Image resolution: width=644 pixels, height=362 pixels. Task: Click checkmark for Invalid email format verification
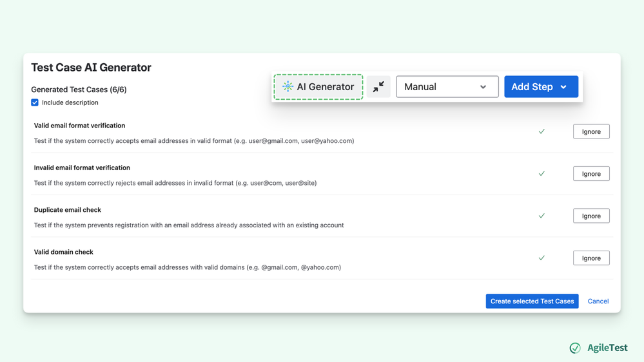[x=542, y=174]
